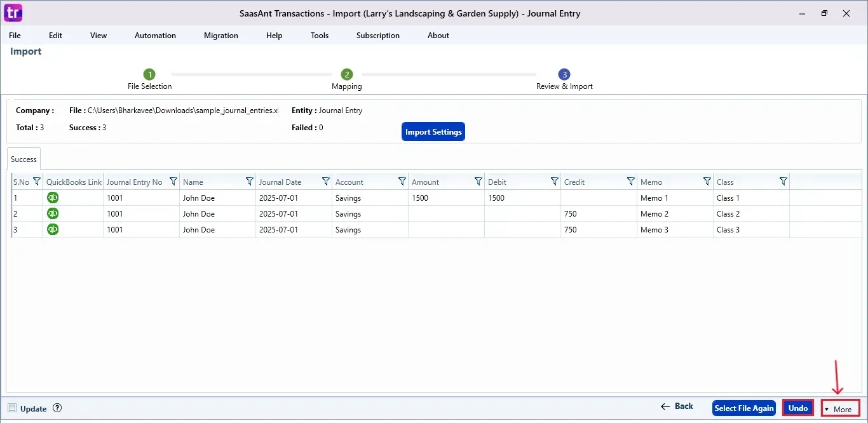Select the Class 1 cell
The image size is (868, 423).
(751, 198)
